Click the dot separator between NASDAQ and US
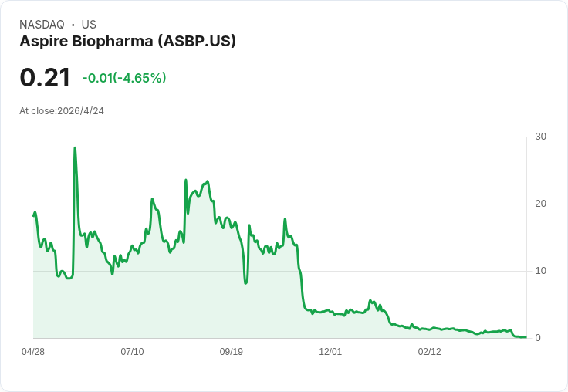Screen dimensions: 568x392 click(73, 25)
